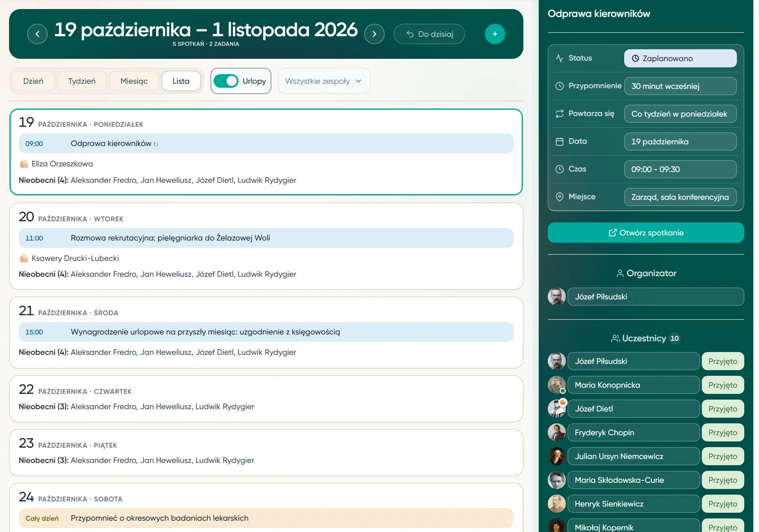
Task: Go to next date range arrow
Action: [374, 34]
